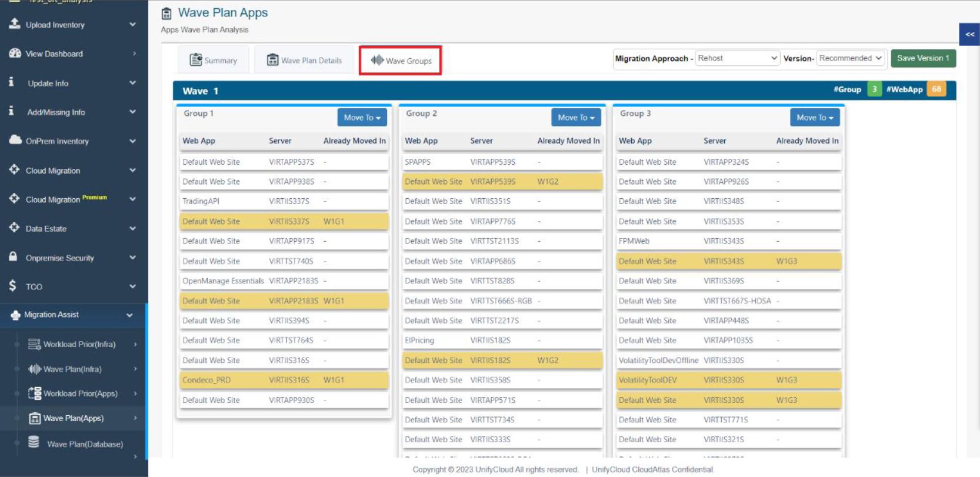Select the Wave Groups tab

(400, 61)
